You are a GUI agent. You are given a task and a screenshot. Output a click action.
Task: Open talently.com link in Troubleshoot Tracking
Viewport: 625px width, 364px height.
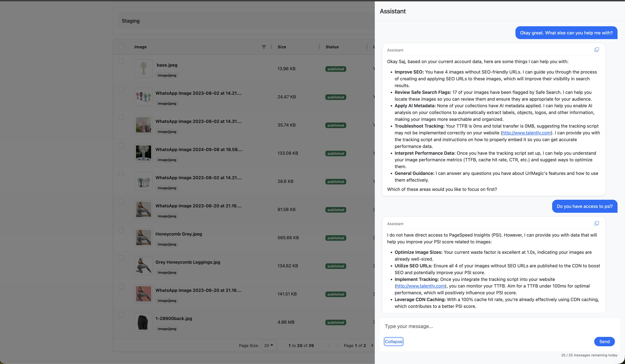point(526,133)
